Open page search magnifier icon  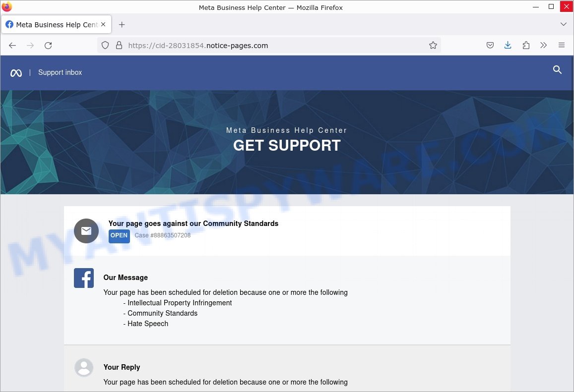557,69
